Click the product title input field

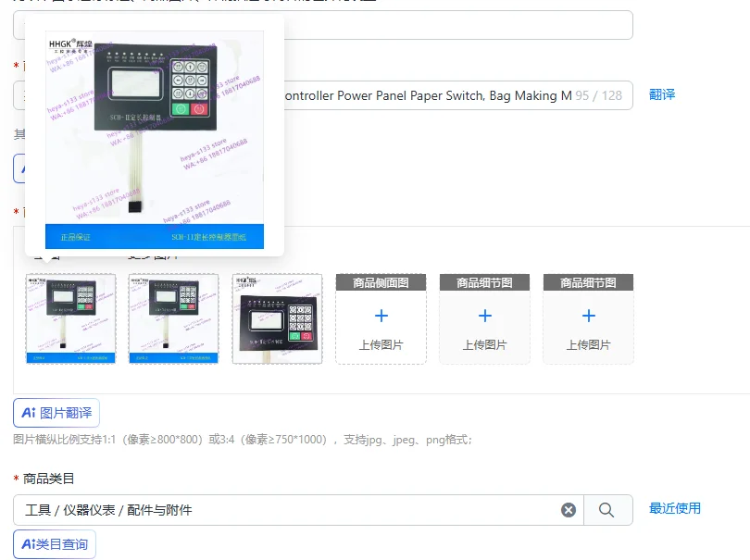tap(323, 95)
